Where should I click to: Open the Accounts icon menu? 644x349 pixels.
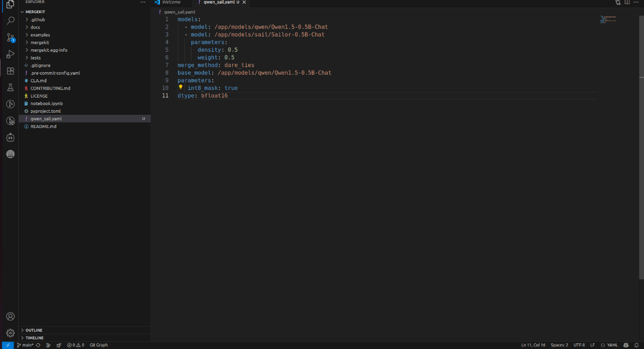coord(10,316)
